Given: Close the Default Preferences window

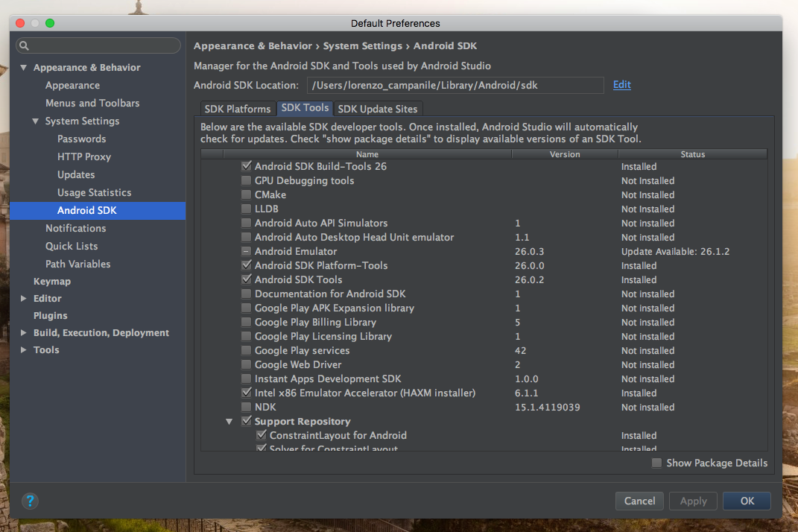Looking at the screenshot, I should click(20, 23).
